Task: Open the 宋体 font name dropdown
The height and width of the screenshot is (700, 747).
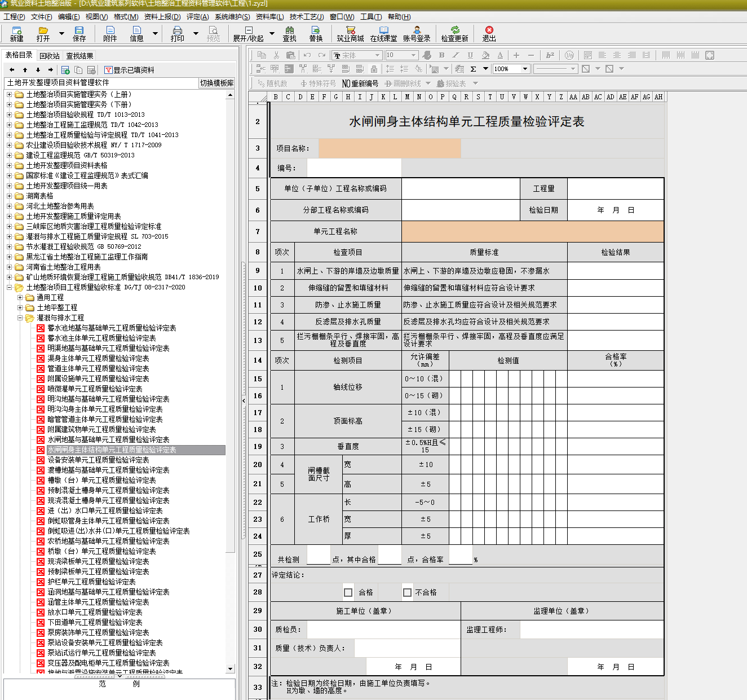Action: [x=377, y=55]
